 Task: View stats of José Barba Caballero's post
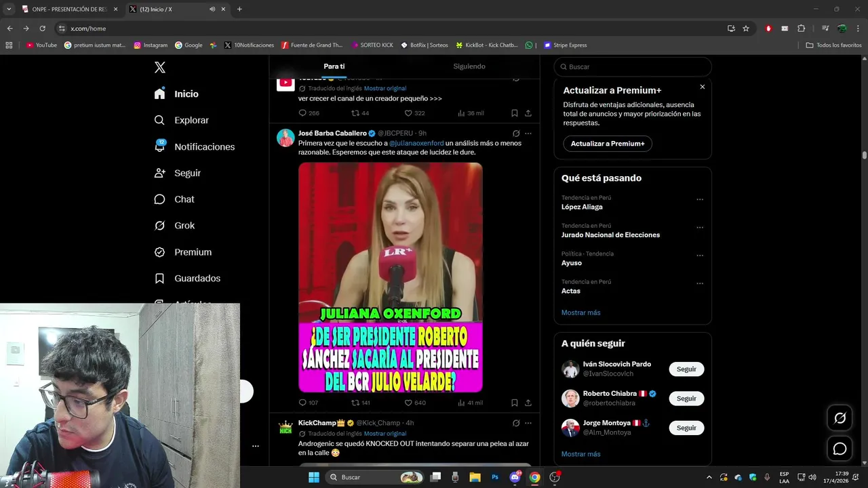pos(470,403)
